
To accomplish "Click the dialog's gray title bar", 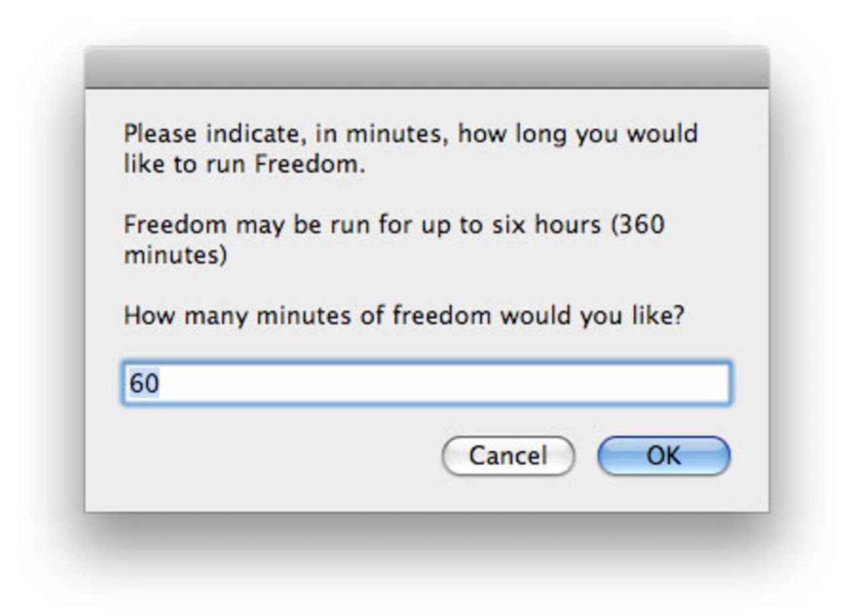I will (426, 68).
